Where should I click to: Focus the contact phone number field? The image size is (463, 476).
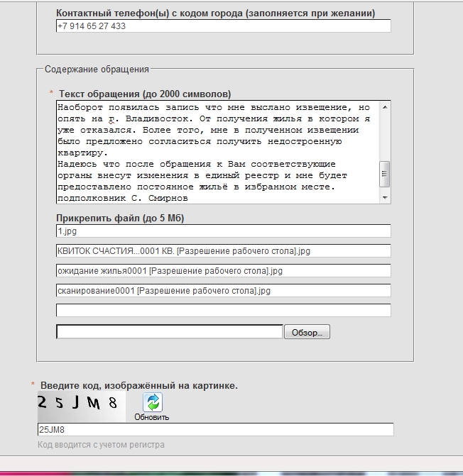223,26
